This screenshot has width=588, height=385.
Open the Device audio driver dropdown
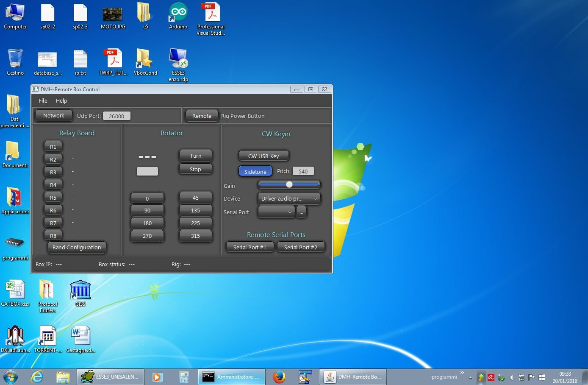[x=288, y=198]
